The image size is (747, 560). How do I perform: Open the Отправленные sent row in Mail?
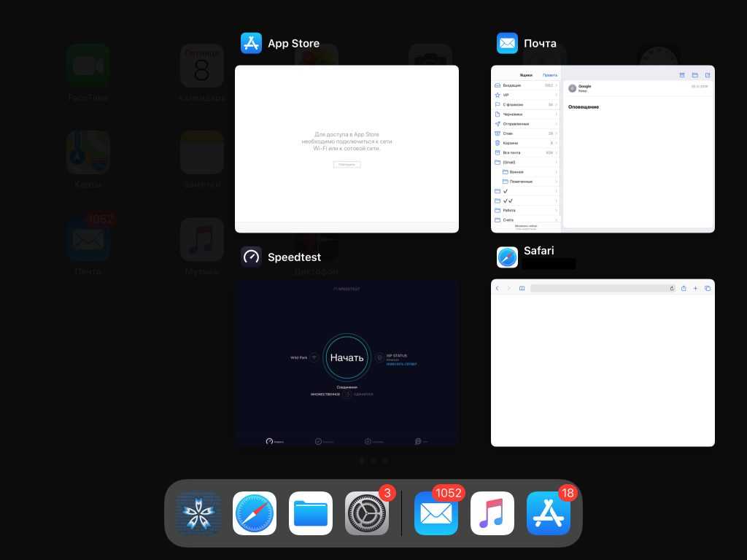pos(526,124)
